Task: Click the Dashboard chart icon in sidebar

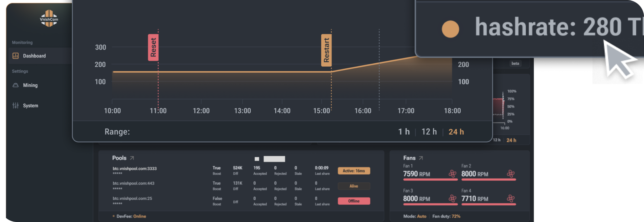Action: click(15, 56)
